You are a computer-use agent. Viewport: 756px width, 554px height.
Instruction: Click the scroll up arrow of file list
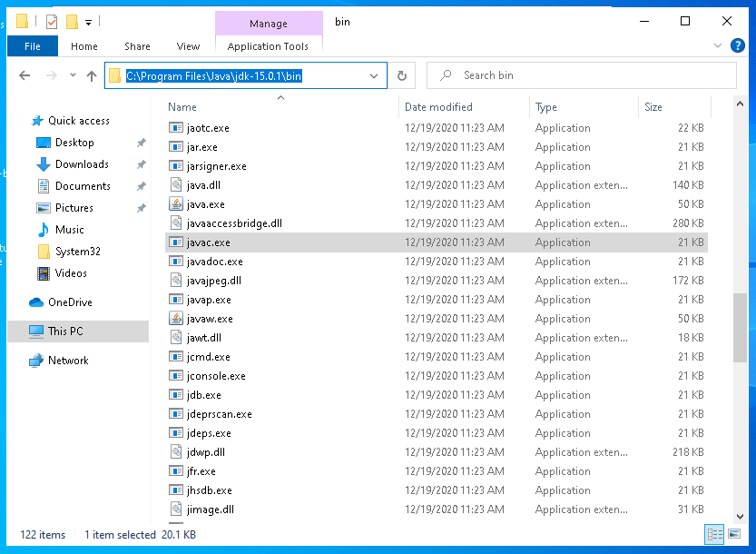[x=740, y=104]
